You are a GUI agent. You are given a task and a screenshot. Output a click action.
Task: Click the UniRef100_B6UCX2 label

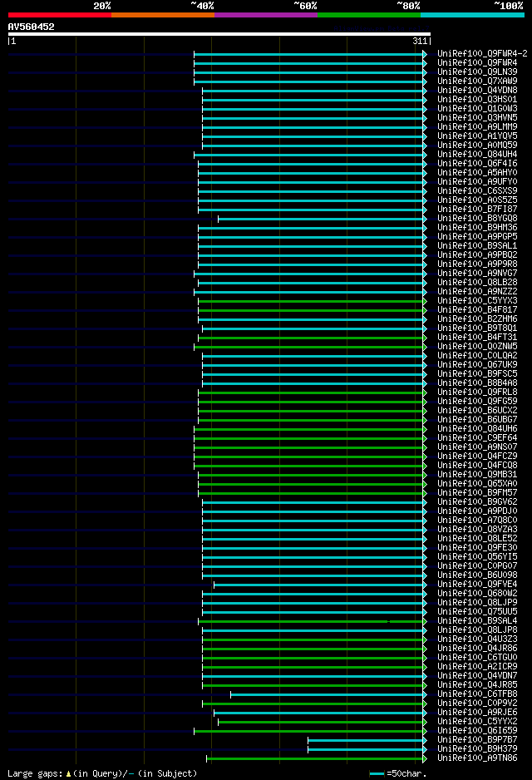(x=477, y=411)
